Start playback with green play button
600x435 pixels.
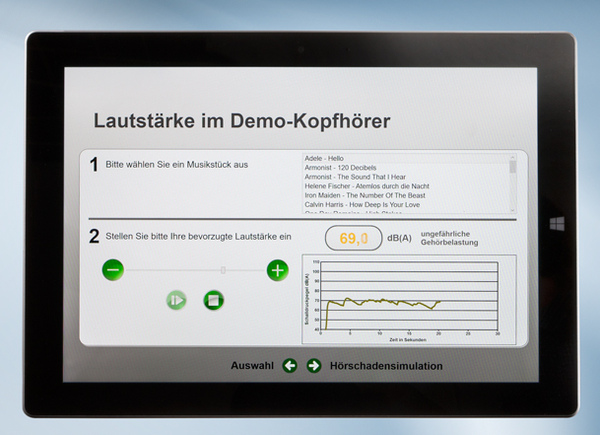click(176, 300)
